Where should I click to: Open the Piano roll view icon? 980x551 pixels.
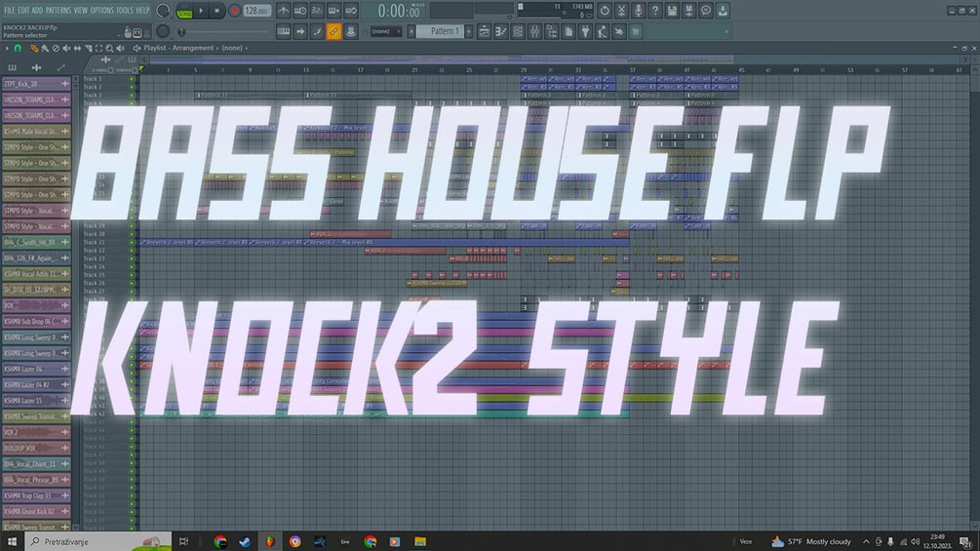pyautogui.click(x=500, y=31)
